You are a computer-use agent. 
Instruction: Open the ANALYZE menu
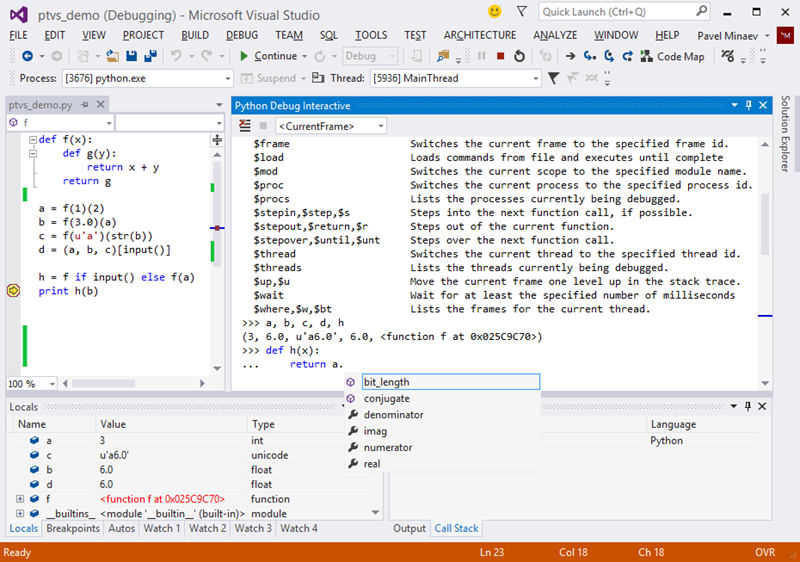pos(555,35)
